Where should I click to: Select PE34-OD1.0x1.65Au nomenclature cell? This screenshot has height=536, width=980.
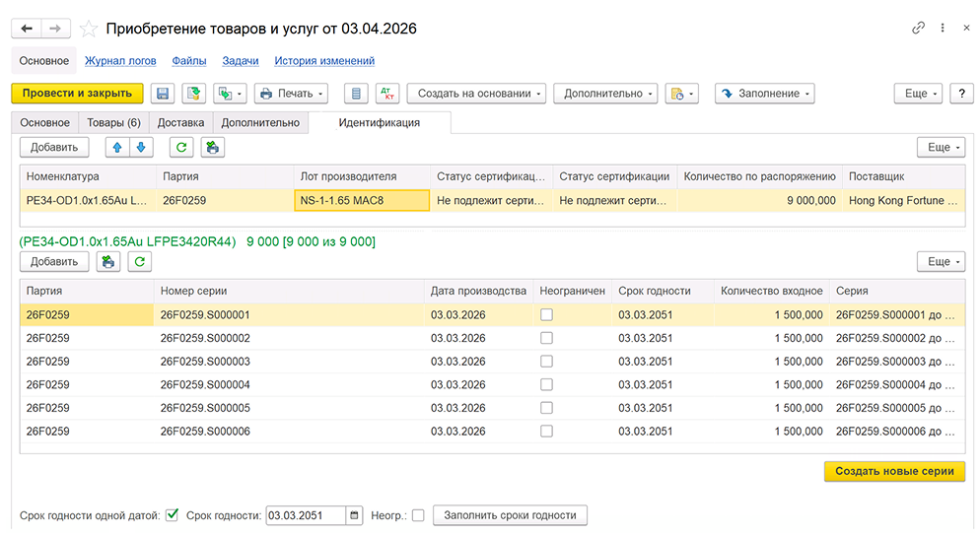tap(88, 201)
